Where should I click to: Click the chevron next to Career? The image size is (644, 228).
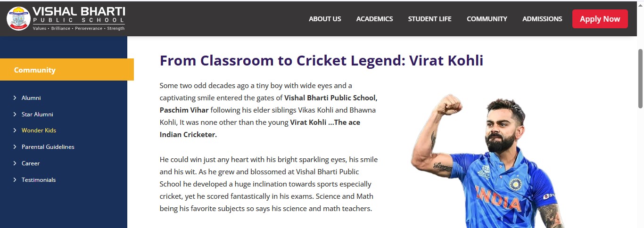[x=15, y=163]
